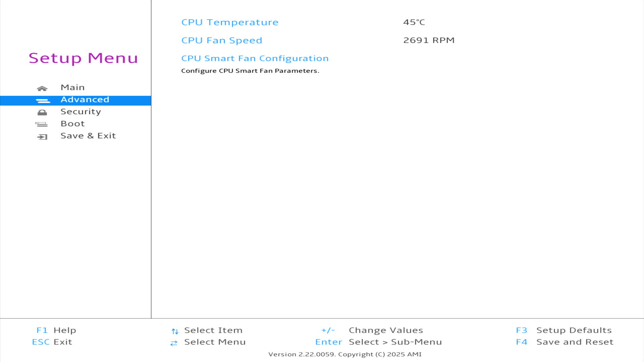The width and height of the screenshot is (644, 362).
Task: Select the CPU Temperature label
Action: (230, 22)
